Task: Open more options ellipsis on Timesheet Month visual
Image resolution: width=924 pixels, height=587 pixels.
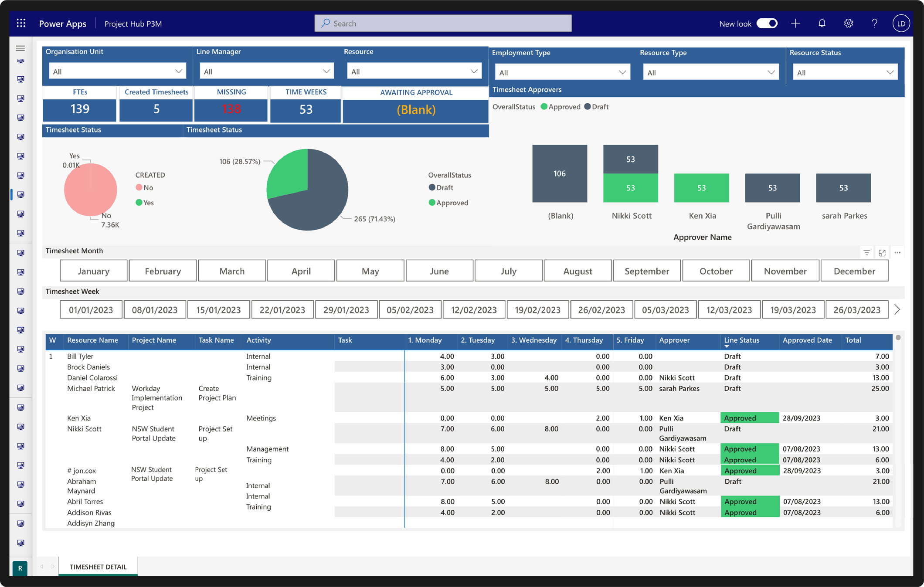Action: click(x=897, y=252)
